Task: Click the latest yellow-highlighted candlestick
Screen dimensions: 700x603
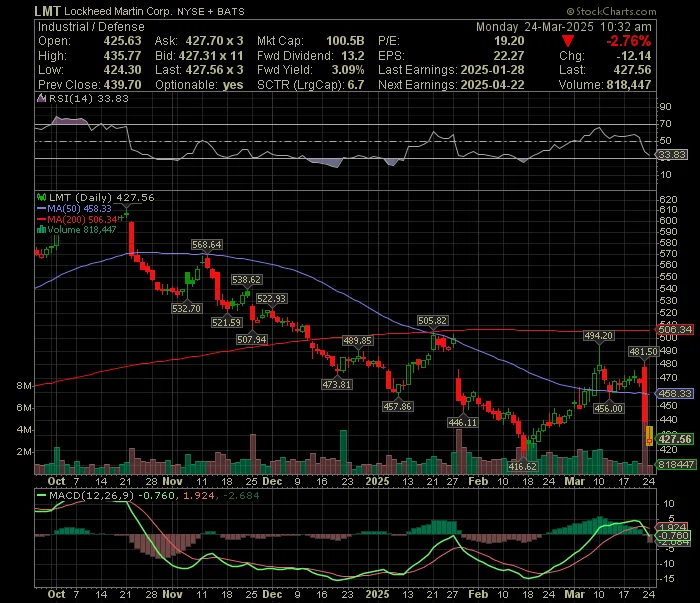Action: [x=649, y=436]
